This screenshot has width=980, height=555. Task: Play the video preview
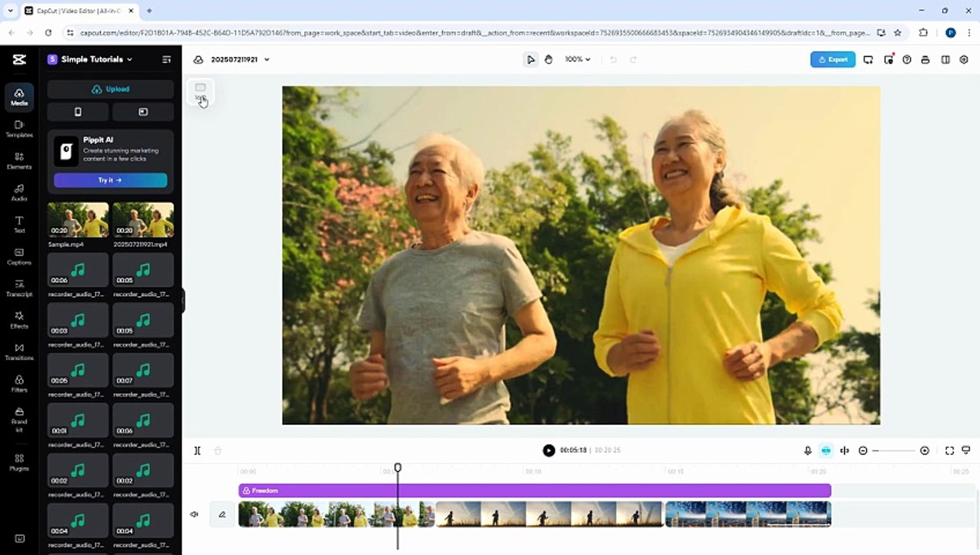[x=549, y=450]
